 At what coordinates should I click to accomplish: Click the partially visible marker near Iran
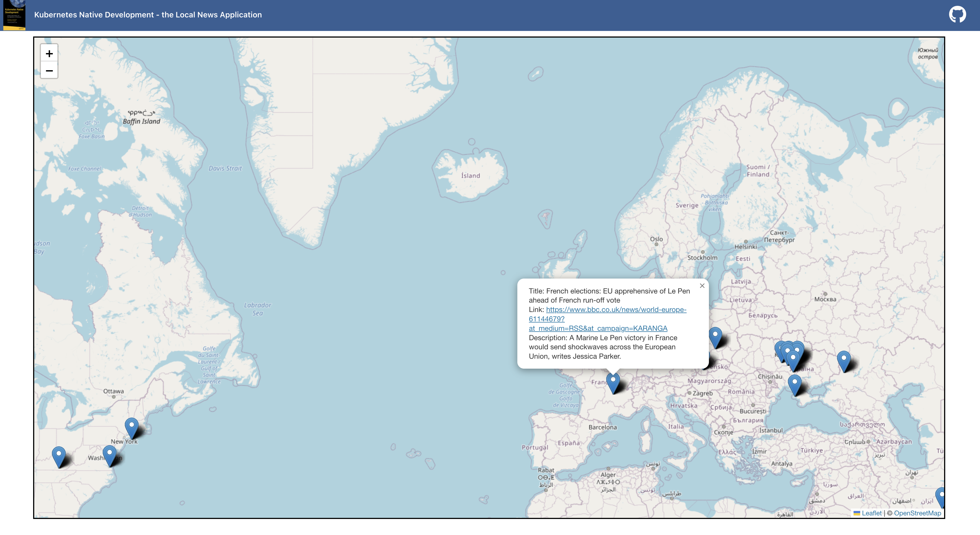(941, 496)
